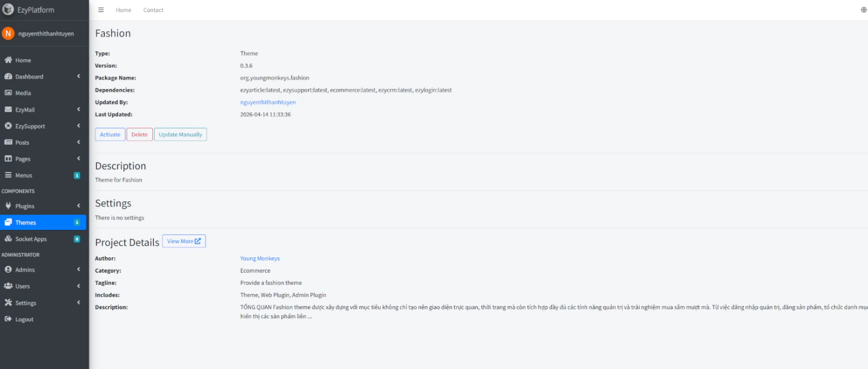Click the globe language icon
This screenshot has height=369, width=868.
(863, 10)
